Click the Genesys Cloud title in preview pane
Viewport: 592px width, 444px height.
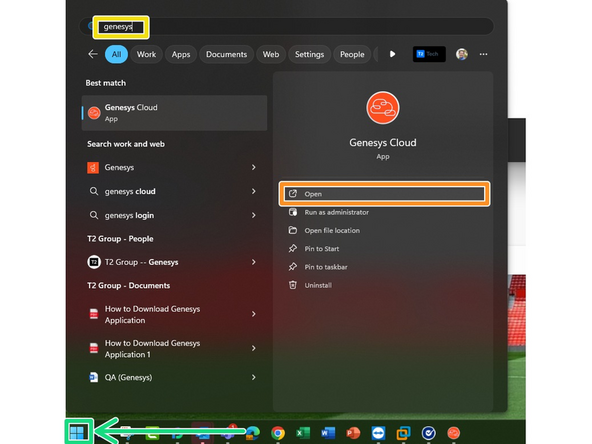click(x=382, y=143)
